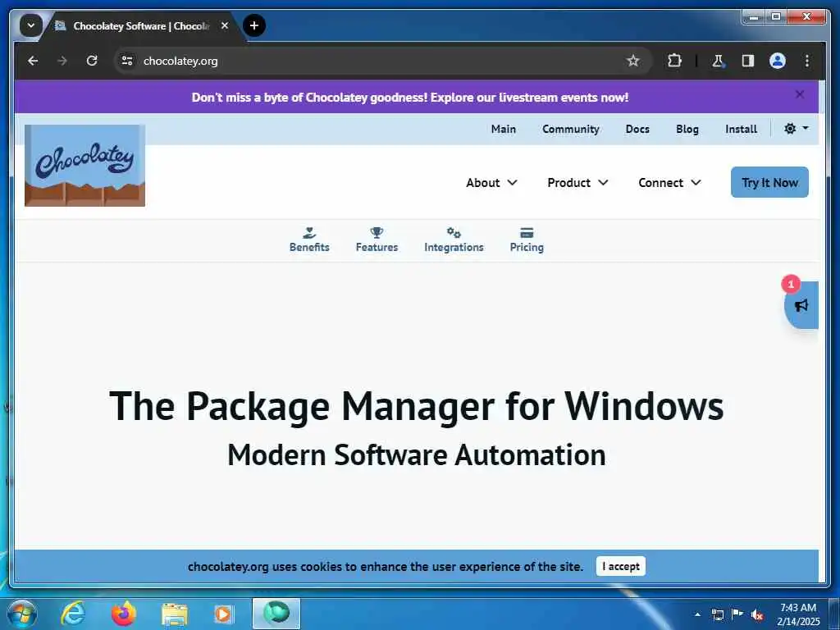Click the active browser taskbar button

276,614
